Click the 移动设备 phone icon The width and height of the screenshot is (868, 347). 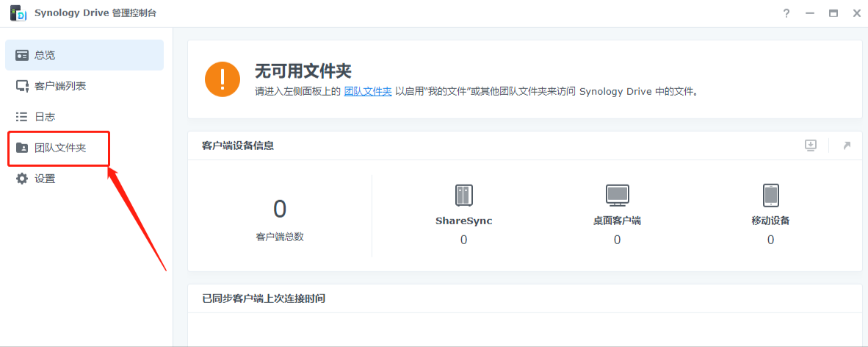770,195
